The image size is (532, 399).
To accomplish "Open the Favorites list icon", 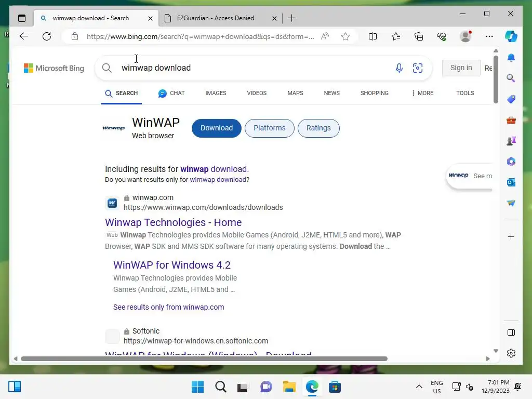I will [x=395, y=36].
